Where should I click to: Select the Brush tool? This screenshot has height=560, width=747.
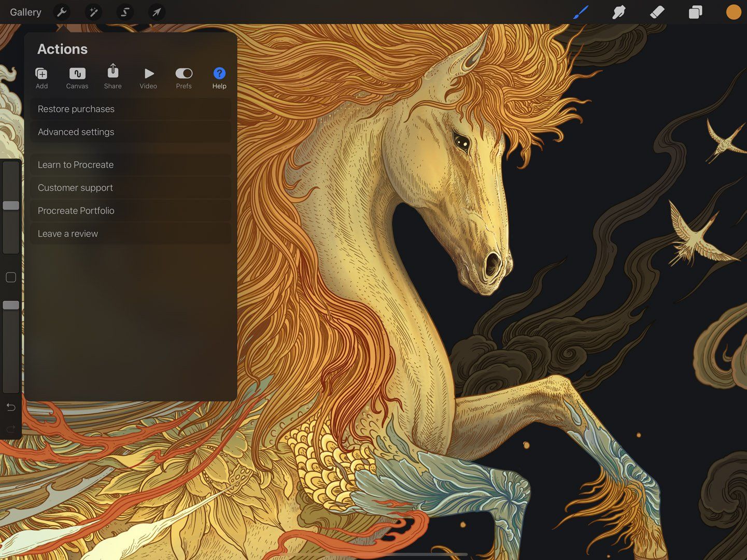(581, 12)
